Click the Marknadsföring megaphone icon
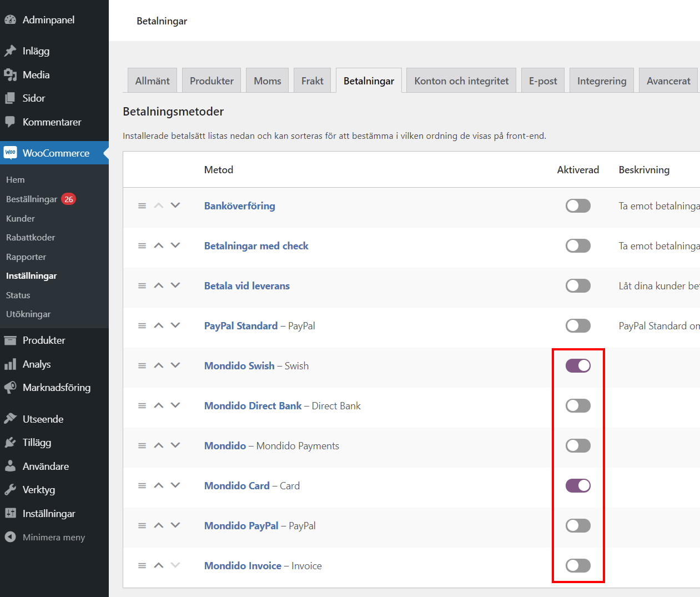The image size is (700, 597). click(10, 388)
